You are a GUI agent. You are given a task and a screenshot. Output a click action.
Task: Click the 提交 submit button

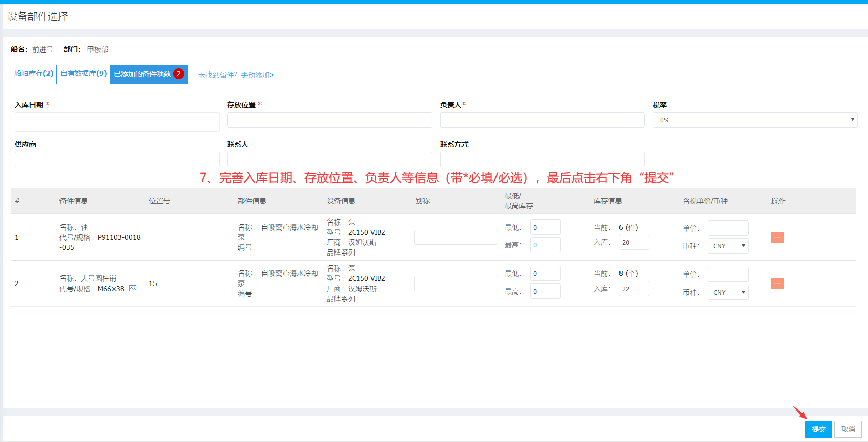(x=818, y=429)
